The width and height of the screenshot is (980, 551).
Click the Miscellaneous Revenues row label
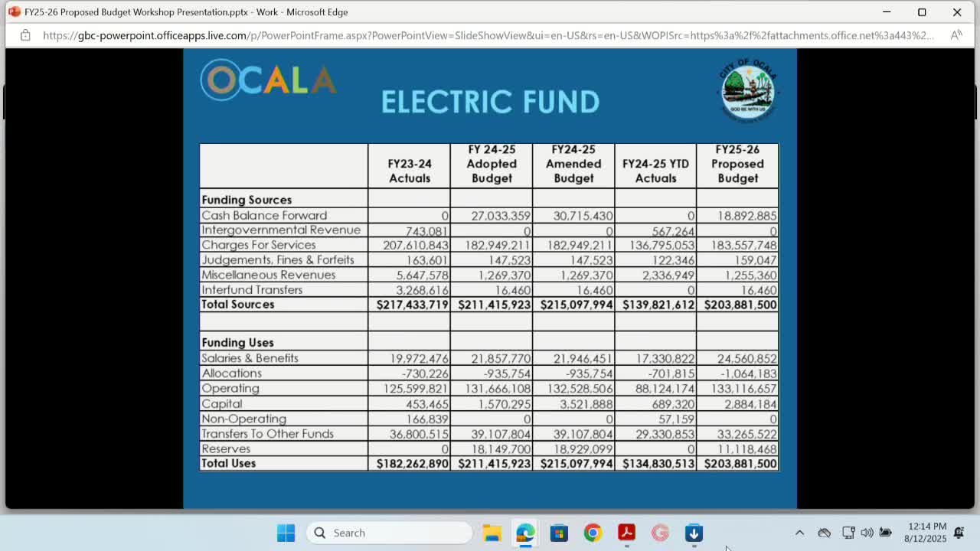point(269,275)
